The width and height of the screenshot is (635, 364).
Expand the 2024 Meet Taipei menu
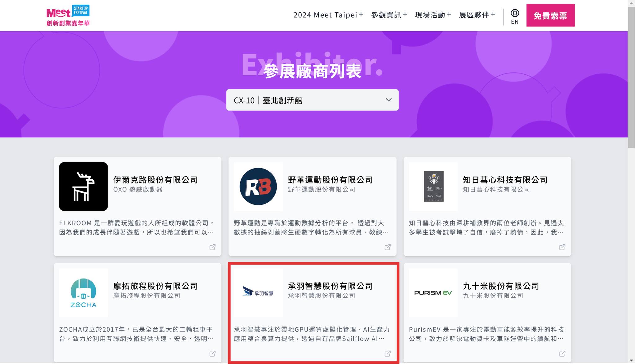pos(328,15)
